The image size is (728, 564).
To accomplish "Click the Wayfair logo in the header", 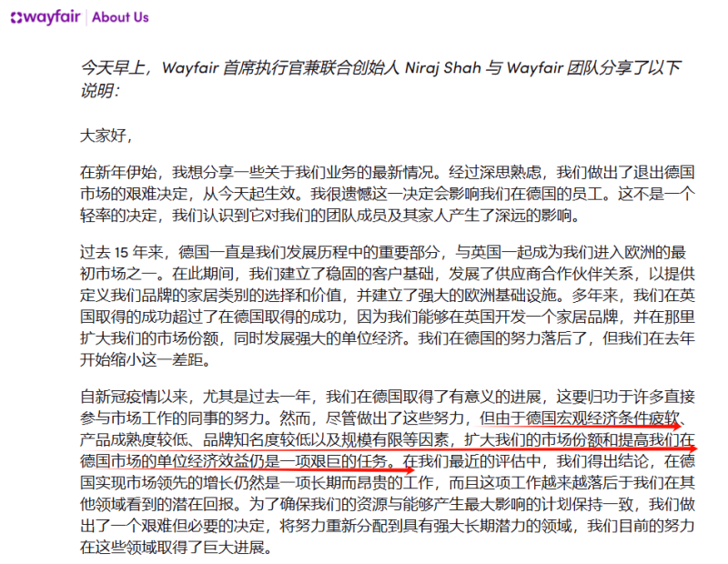I will [x=44, y=16].
